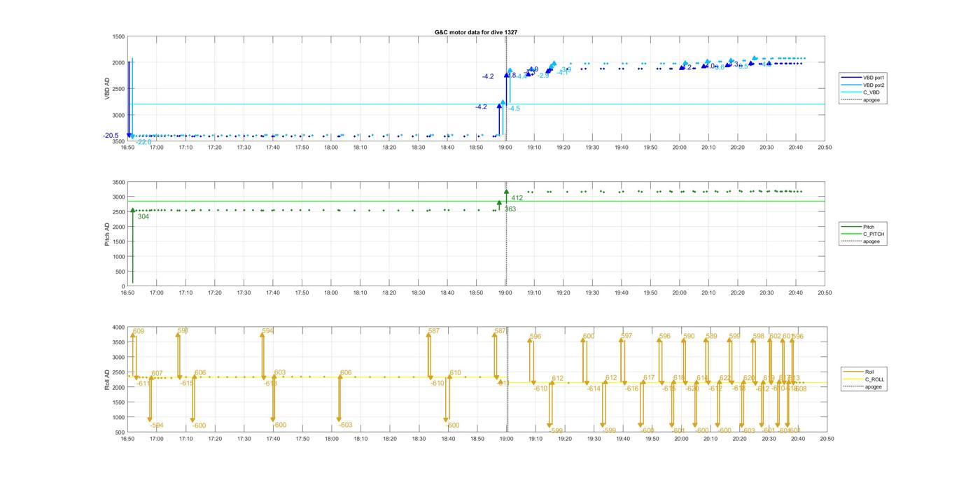Click the "304" label in the Pitch plot
This screenshot has width=980, height=485.
click(143, 217)
